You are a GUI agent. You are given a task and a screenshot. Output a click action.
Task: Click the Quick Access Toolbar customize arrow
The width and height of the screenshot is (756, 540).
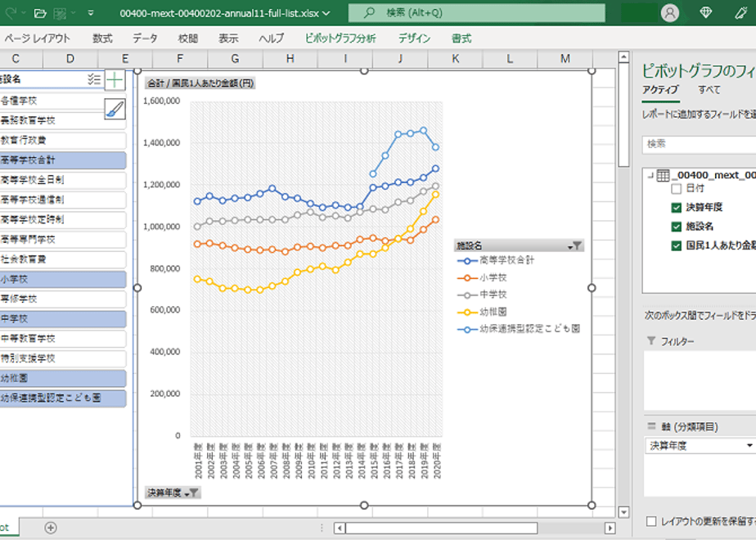[x=91, y=13]
